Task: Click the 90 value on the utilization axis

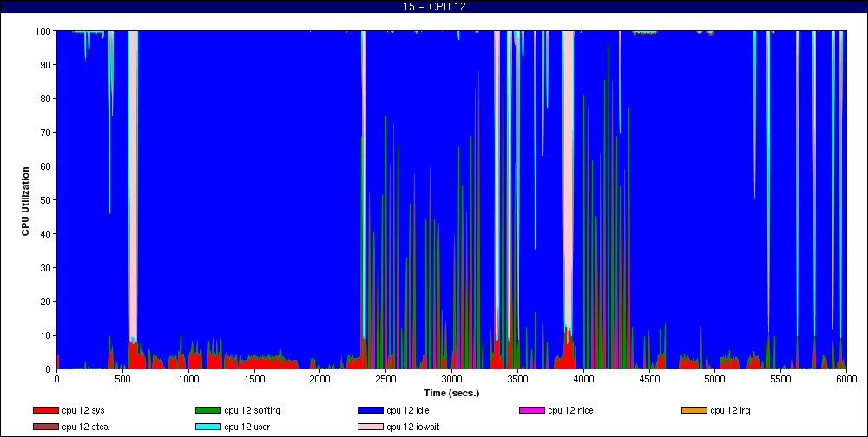Action: click(47, 65)
